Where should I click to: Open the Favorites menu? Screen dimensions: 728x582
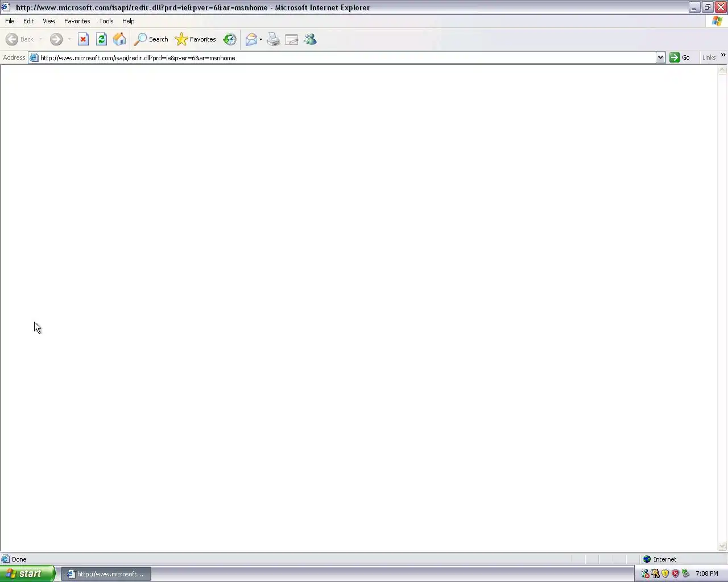coord(77,21)
